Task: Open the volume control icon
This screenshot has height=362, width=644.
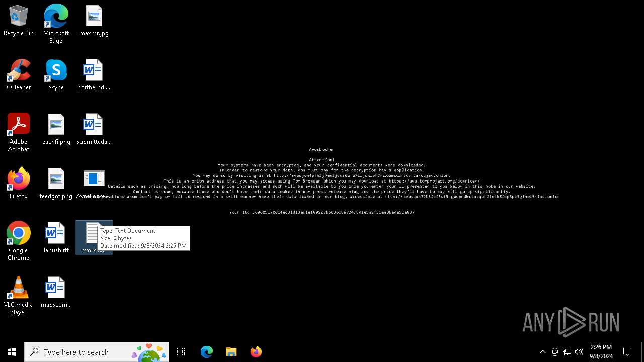Action: coord(579,352)
